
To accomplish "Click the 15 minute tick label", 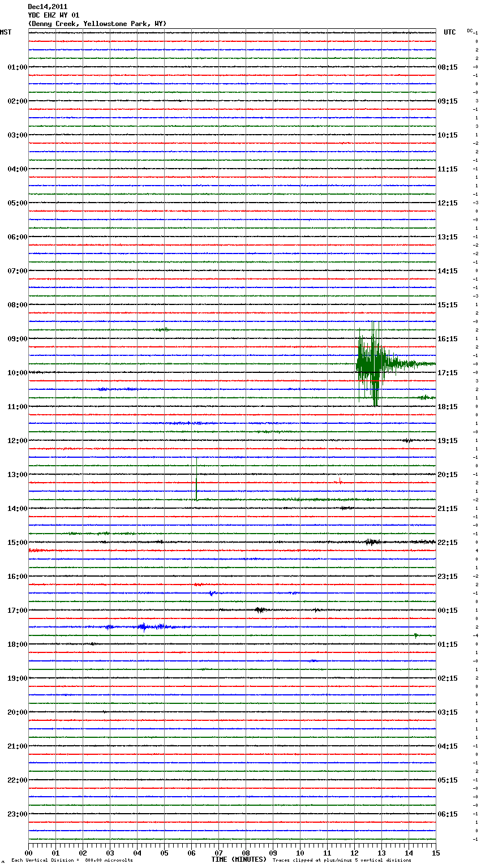I will pos(436,853).
